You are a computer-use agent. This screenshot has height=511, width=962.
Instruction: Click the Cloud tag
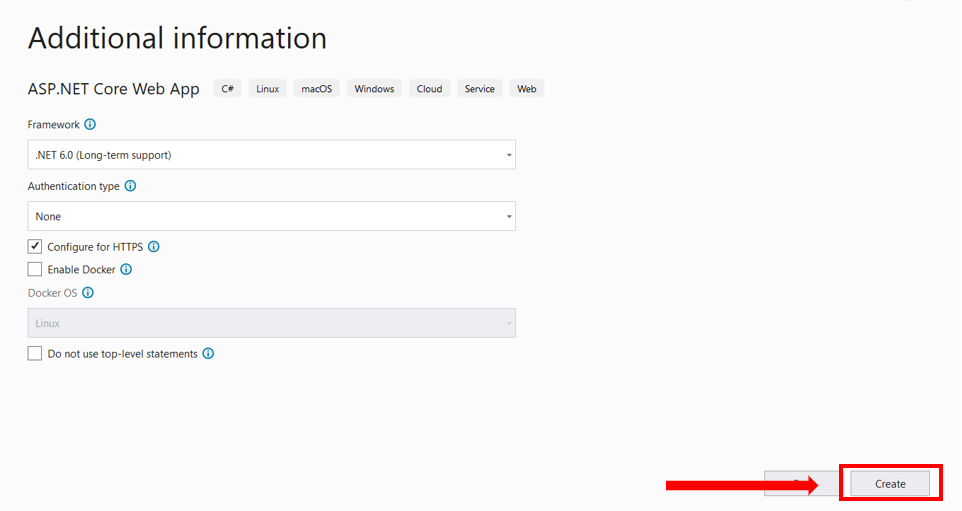tap(429, 88)
